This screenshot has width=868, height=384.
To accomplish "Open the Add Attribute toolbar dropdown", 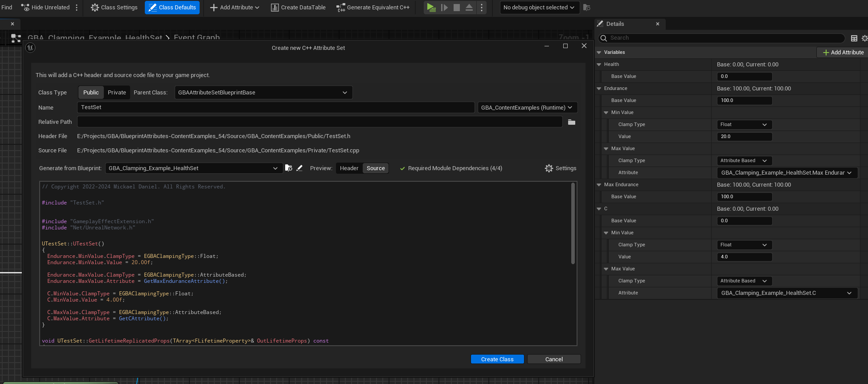I will coord(234,7).
